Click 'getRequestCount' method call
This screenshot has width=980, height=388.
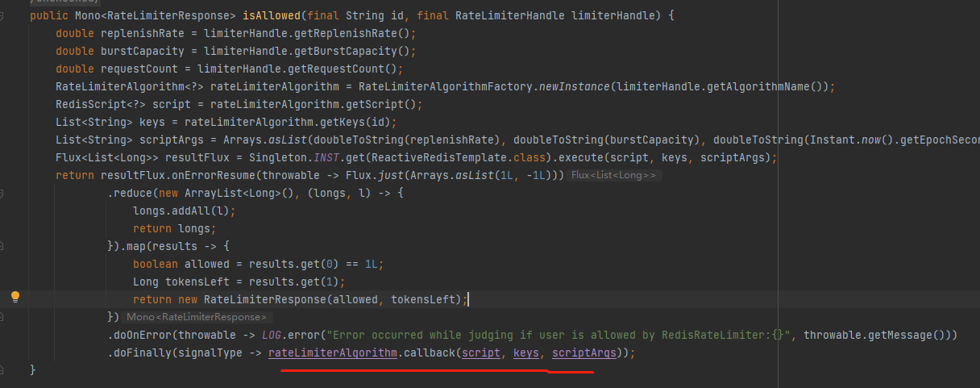336,69
